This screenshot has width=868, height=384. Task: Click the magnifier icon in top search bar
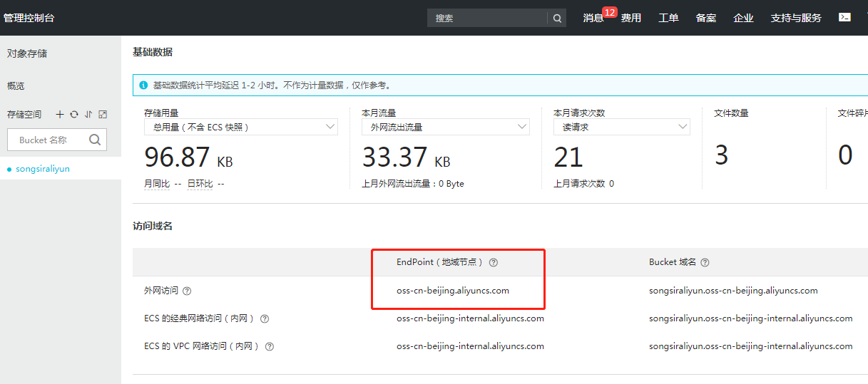pyautogui.click(x=557, y=19)
